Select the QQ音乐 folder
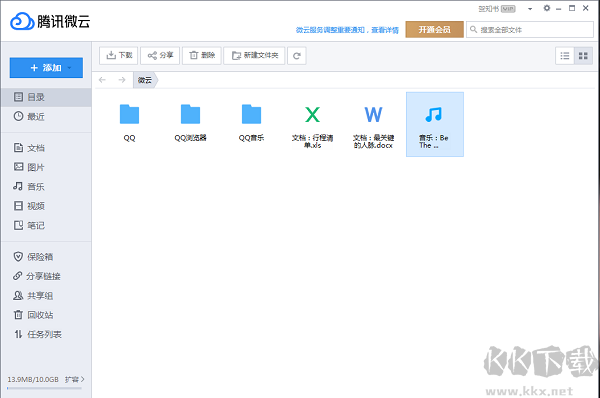This screenshot has width=600, height=398. [x=251, y=123]
